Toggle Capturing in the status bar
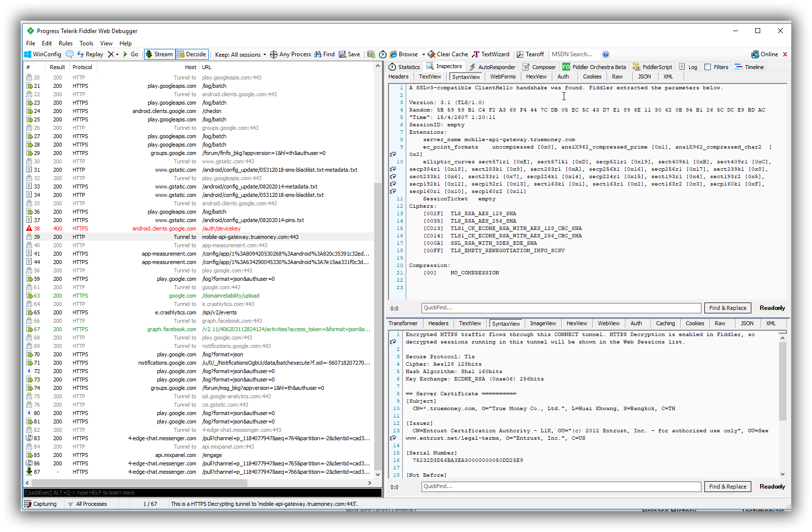812x532 pixels. click(x=40, y=504)
